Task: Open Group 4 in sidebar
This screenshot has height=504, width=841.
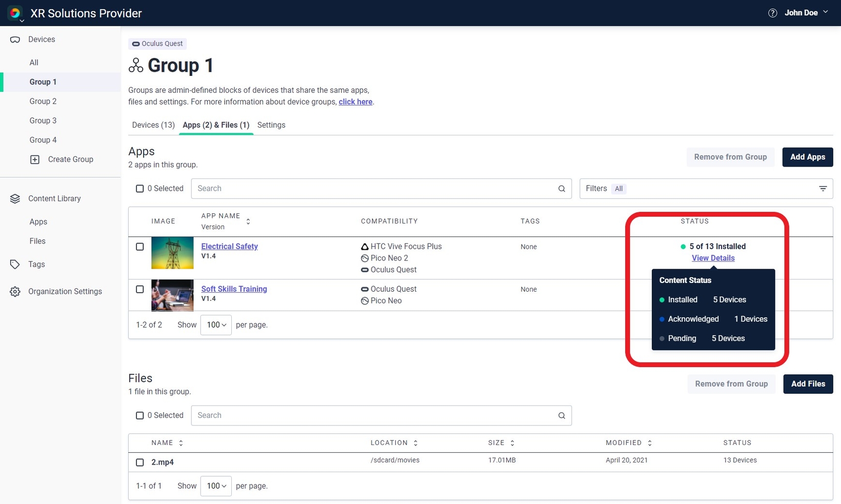Action: [x=43, y=140]
